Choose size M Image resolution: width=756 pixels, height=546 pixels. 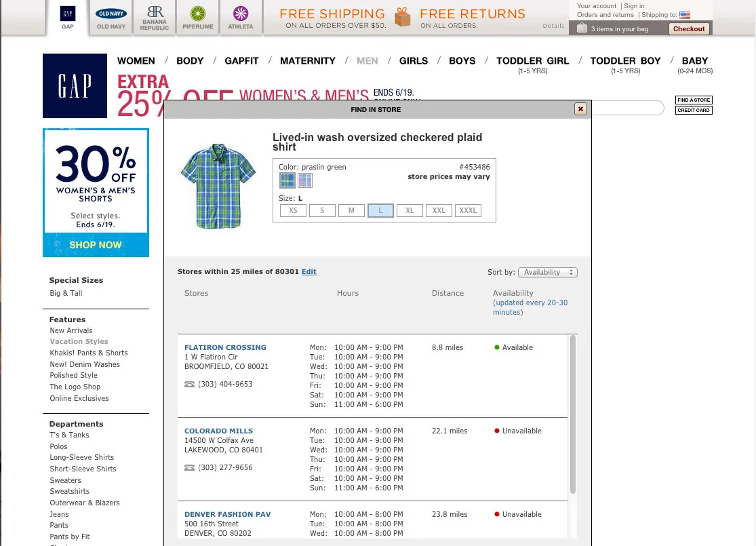351,211
